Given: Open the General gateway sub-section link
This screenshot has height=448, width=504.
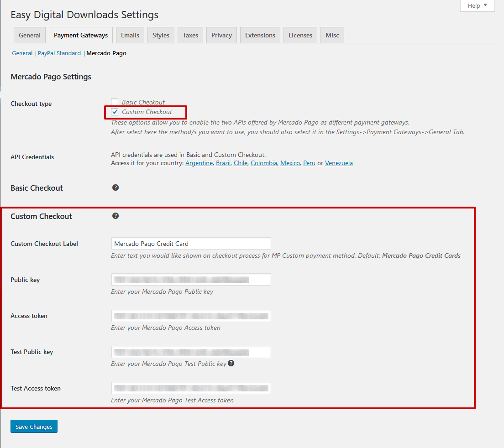Looking at the screenshot, I should click(x=22, y=53).
